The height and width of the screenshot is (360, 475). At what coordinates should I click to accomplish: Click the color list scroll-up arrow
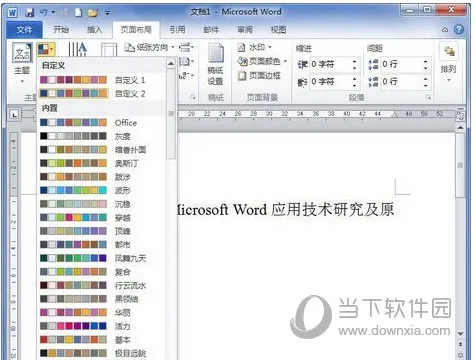[171, 63]
